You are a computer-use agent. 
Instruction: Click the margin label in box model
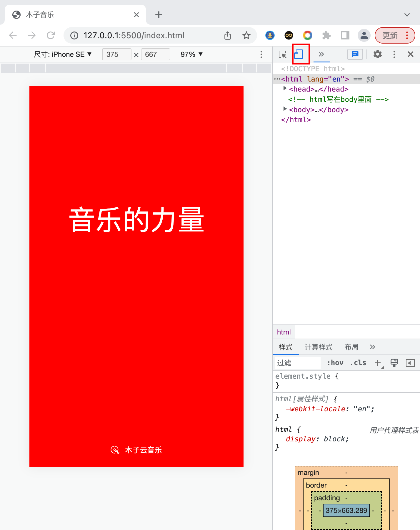(x=308, y=473)
